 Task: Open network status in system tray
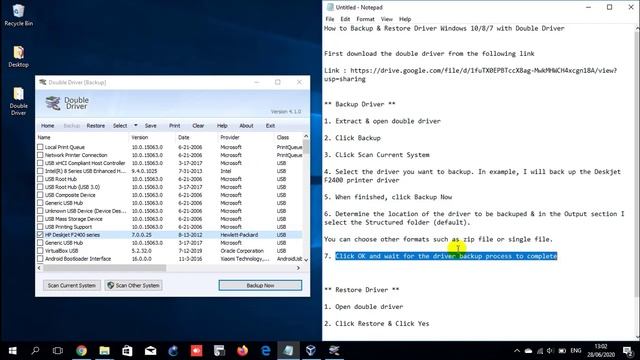540,351
